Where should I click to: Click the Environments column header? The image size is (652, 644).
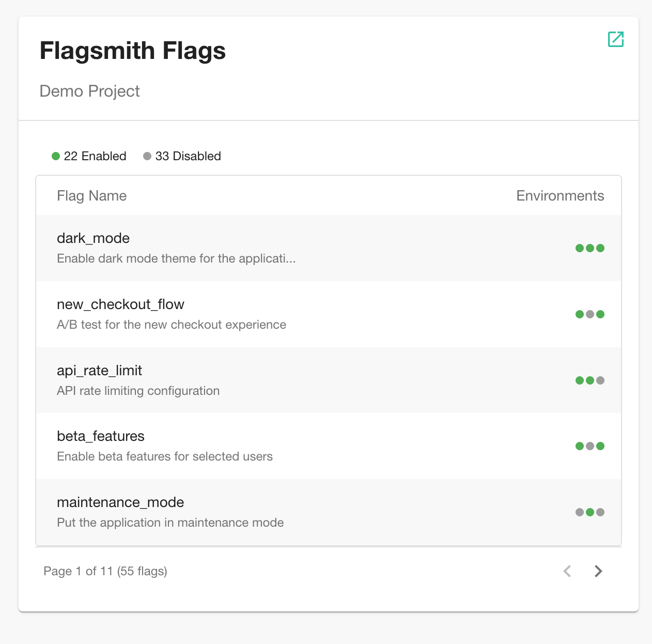(560, 196)
